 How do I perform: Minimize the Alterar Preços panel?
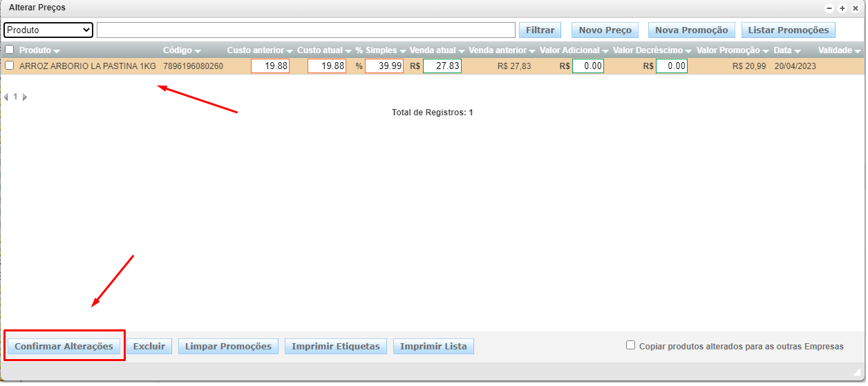[829, 8]
